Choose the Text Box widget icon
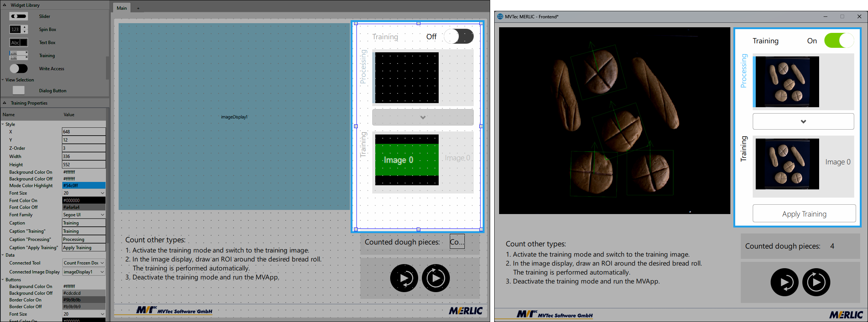Viewport: 868px width, 322px height. pyautogui.click(x=19, y=43)
